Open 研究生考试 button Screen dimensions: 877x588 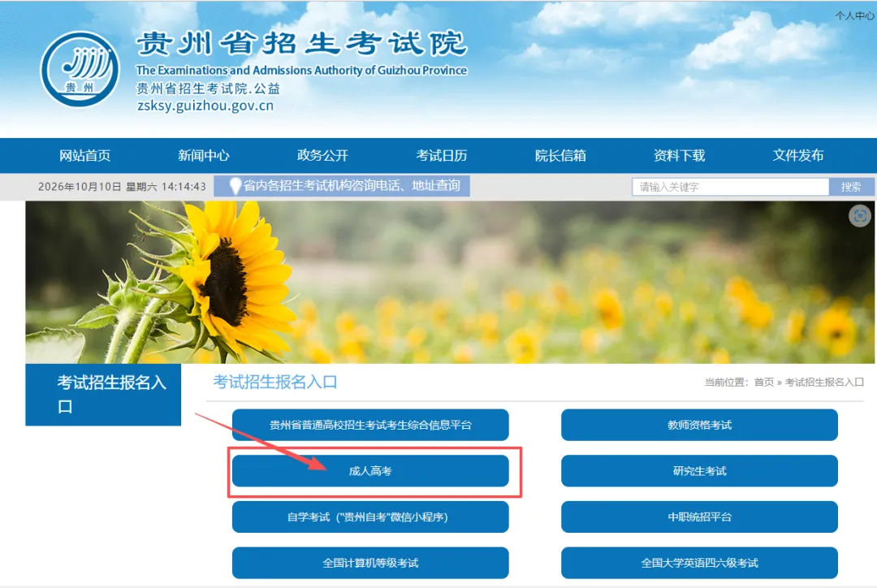pos(699,471)
